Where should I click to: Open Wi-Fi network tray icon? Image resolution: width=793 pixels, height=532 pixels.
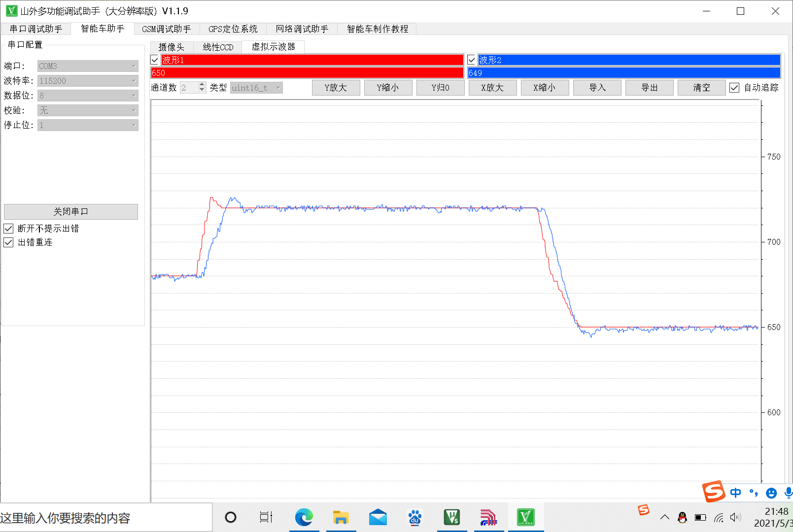(719, 517)
